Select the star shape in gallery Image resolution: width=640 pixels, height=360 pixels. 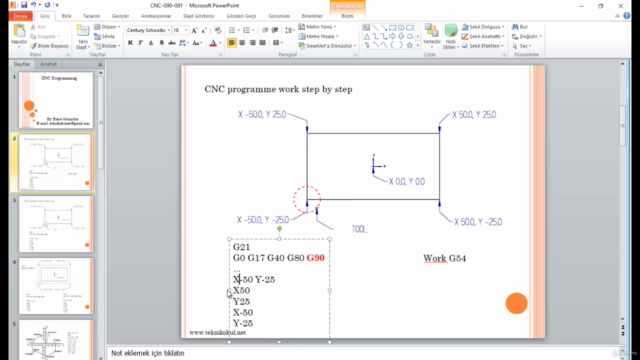[x=409, y=45]
